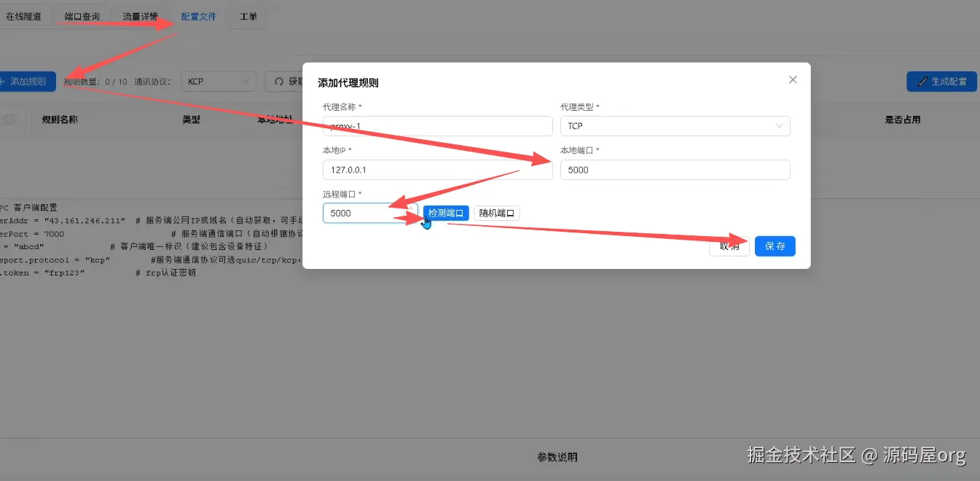Image resolution: width=980 pixels, height=481 pixels.
Task: Click the 参数说明 heading
Action: coord(557,457)
